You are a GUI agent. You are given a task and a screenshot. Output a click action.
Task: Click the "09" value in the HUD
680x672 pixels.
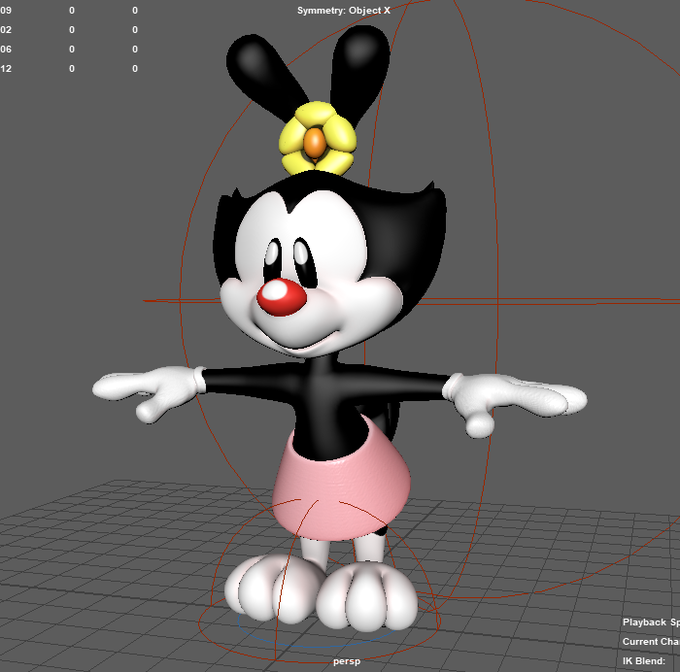(x=6, y=10)
